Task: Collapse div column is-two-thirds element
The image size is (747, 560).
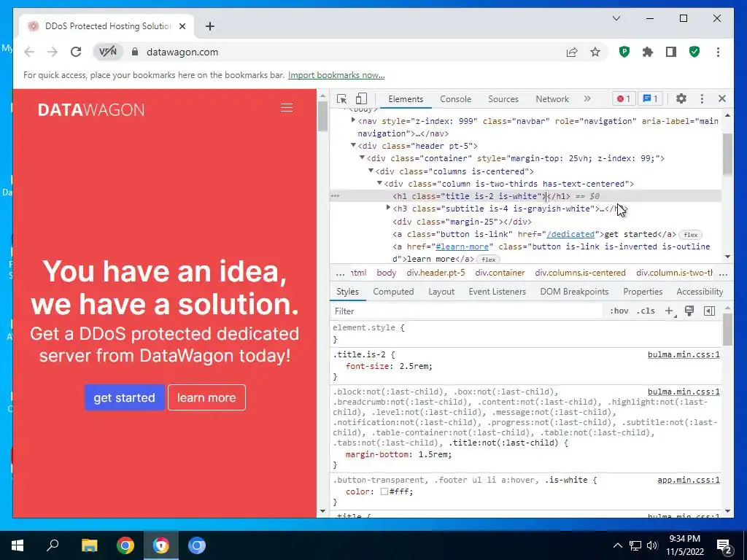Action: [x=379, y=183]
